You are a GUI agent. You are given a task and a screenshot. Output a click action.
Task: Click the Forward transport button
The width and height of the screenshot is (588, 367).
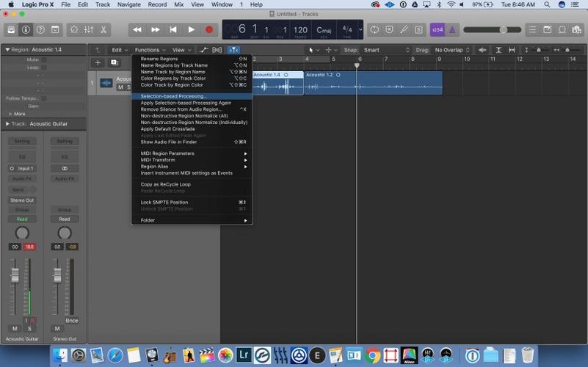(155, 29)
